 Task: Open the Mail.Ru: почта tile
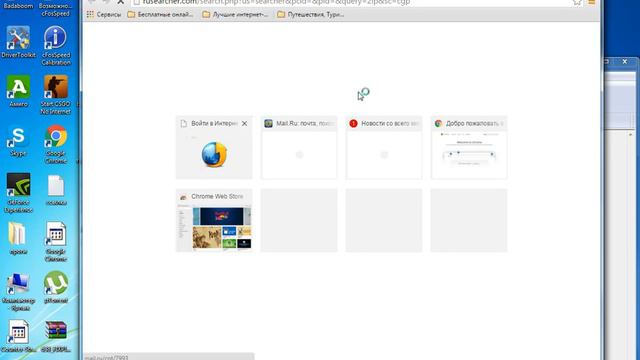(x=299, y=147)
